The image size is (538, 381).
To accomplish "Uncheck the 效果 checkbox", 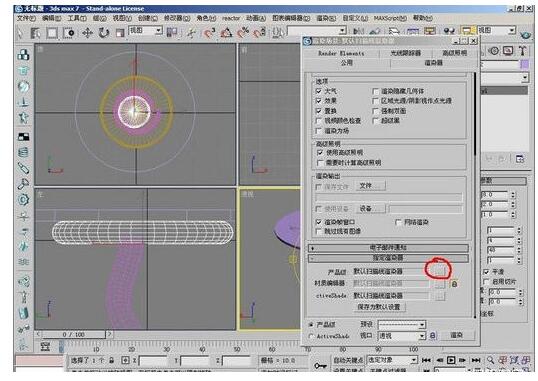I will (318, 101).
